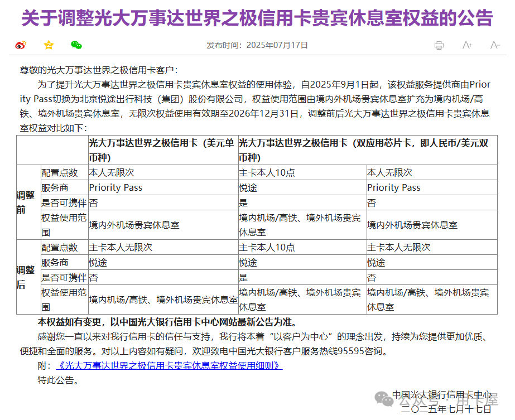Click the announcement title text
The width and height of the screenshot is (515, 420).
[257, 18]
